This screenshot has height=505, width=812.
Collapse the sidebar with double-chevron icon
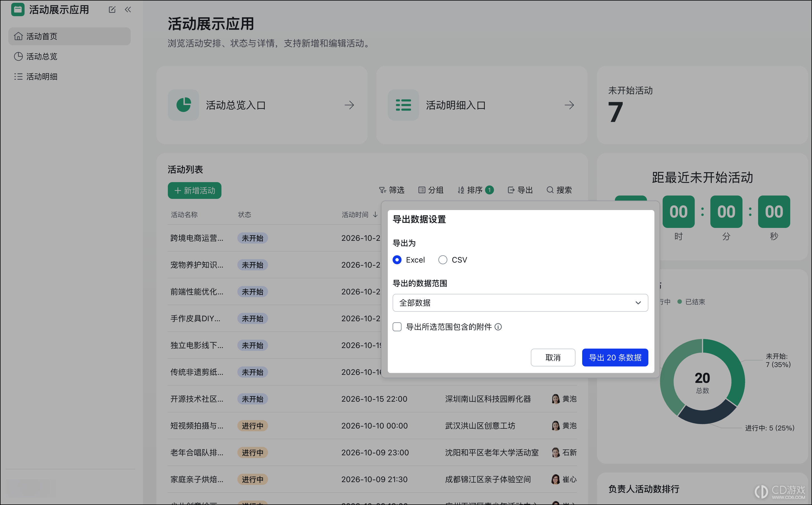click(x=128, y=10)
